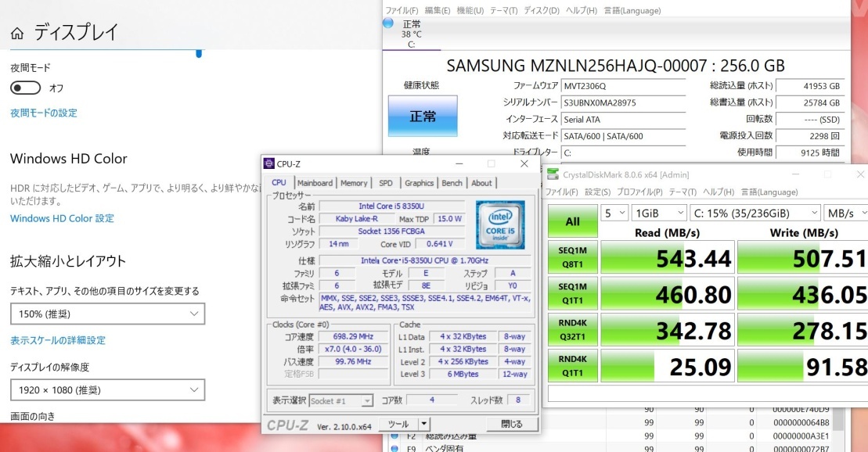The image size is (868, 452).
Task: Switch to the SPD tab
Action: [386, 183]
